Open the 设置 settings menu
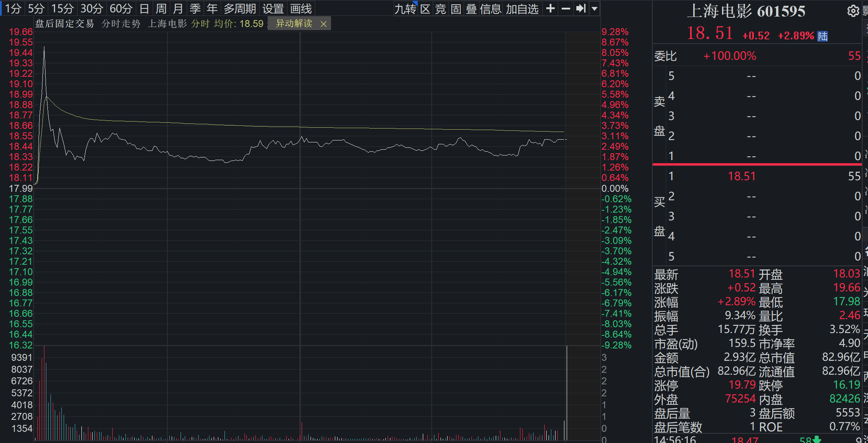This screenshot has height=443, width=868. (273, 8)
